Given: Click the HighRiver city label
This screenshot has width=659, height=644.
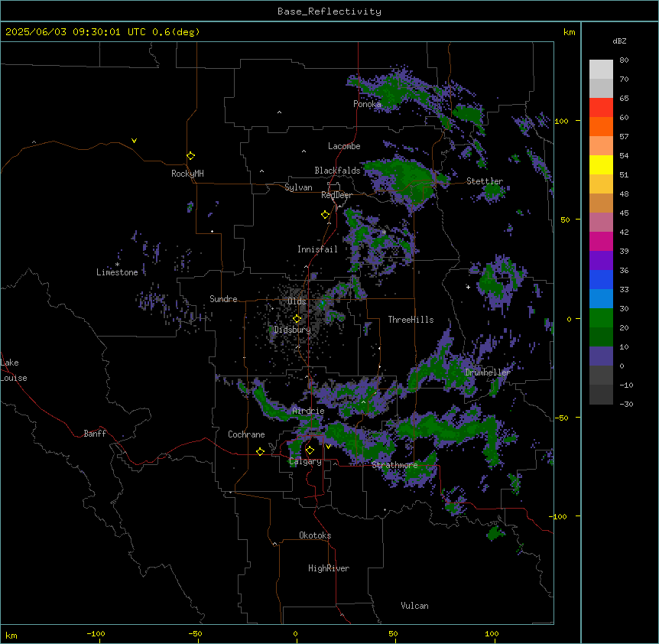Looking at the screenshot, I should coord(329,568).
